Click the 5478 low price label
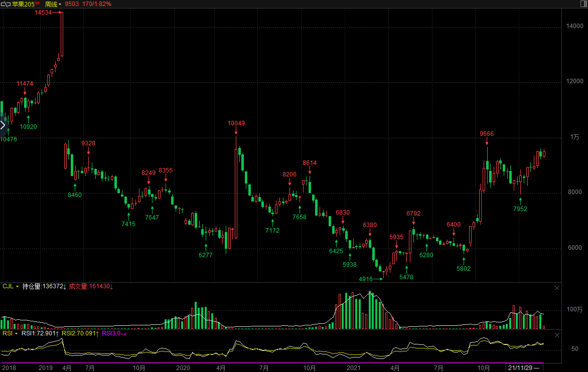This screenshot has height=372, width=588. coord(406,277)
